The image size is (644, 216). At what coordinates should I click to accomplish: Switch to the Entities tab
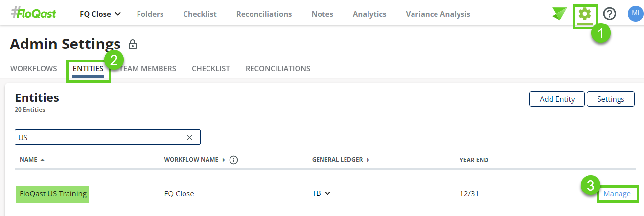[88, 69]
